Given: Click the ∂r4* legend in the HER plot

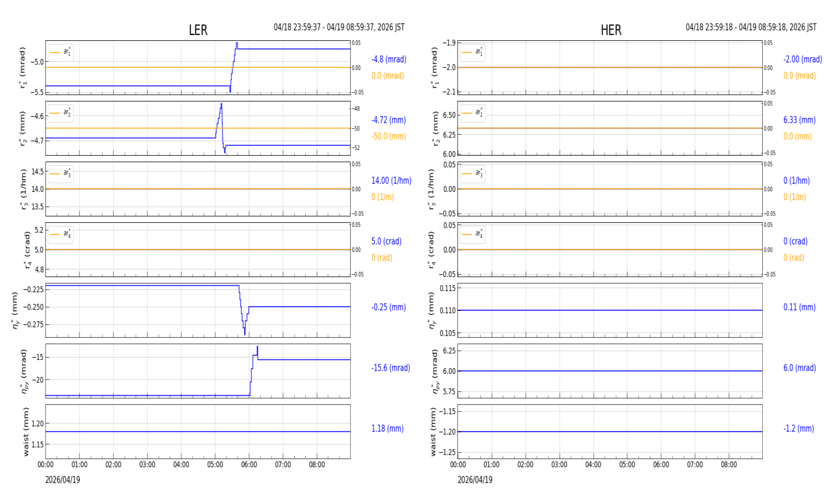Looking at the screenshot, I should [x=473, y=234].
